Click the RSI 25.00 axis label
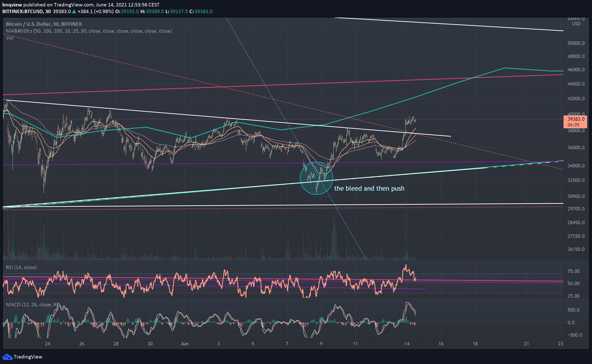592x364 pixels. [x=573, y=296]
